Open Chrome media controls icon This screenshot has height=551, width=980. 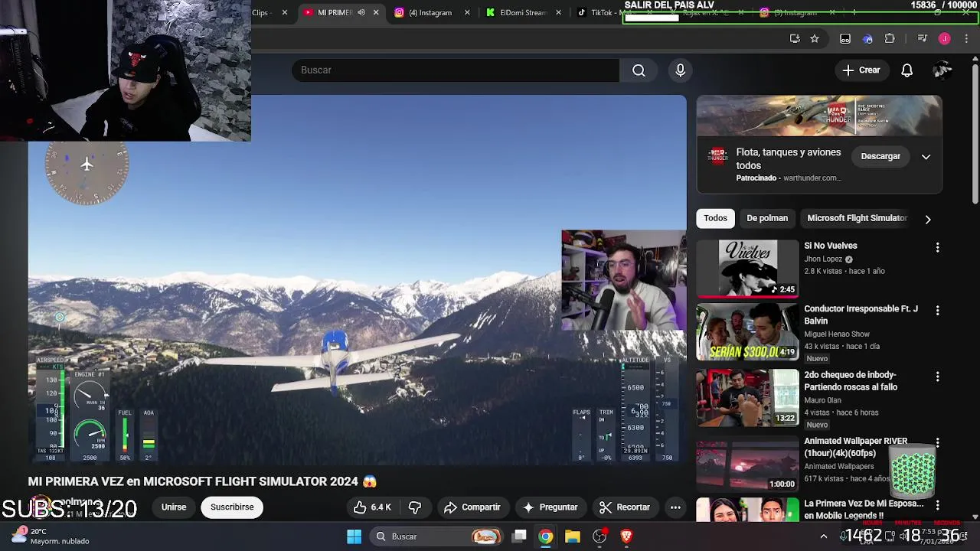pyautogui.click(x=923, y=38)
